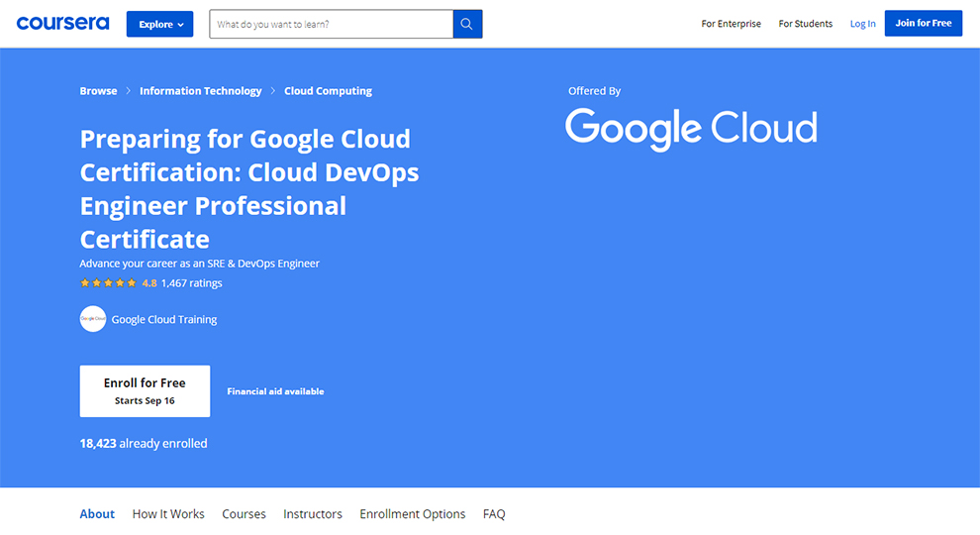Click the magnifying glass search button
Viewport: 980px width, 535px height.
(467, 25)
